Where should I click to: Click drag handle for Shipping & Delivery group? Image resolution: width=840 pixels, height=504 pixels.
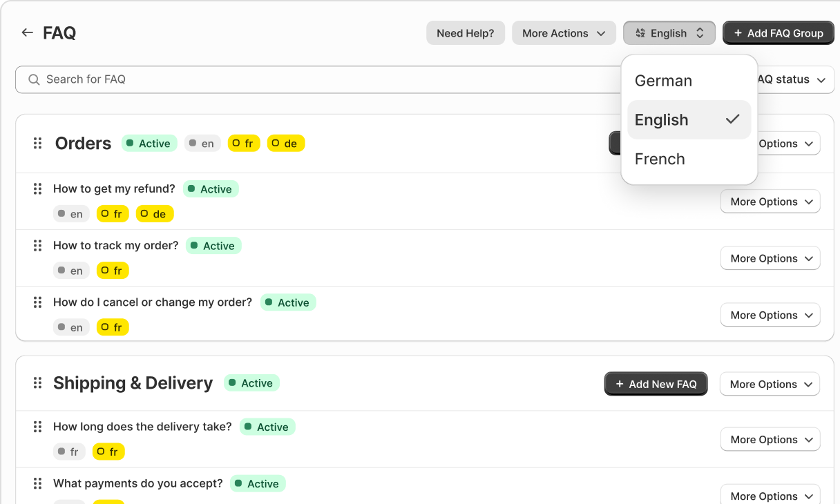pos(38,383)
